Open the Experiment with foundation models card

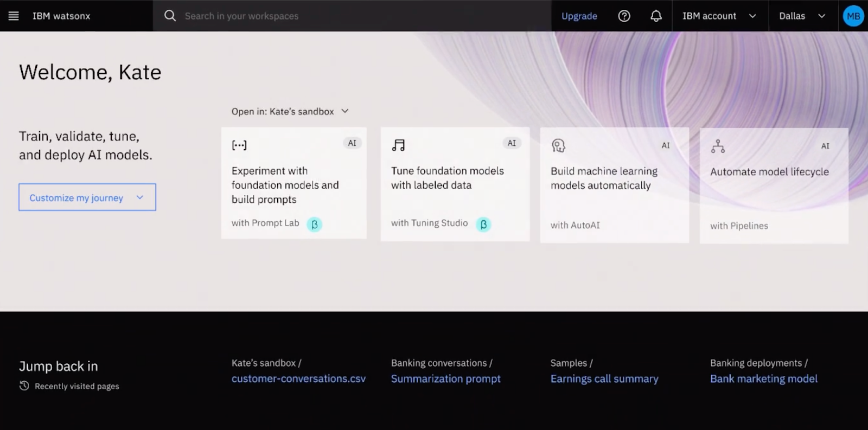click(x=294, y=183)
